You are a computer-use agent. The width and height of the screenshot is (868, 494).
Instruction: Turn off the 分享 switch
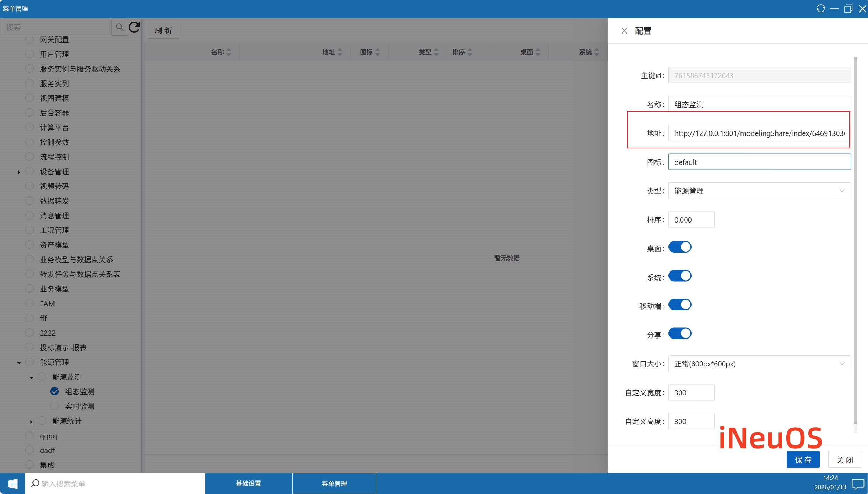tap(680, 333)
